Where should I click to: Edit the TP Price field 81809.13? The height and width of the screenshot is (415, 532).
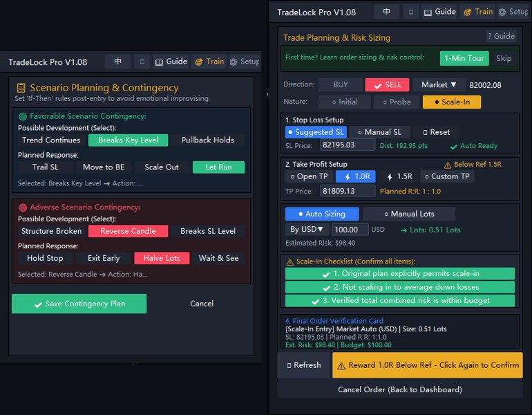[x=348, y=191]
